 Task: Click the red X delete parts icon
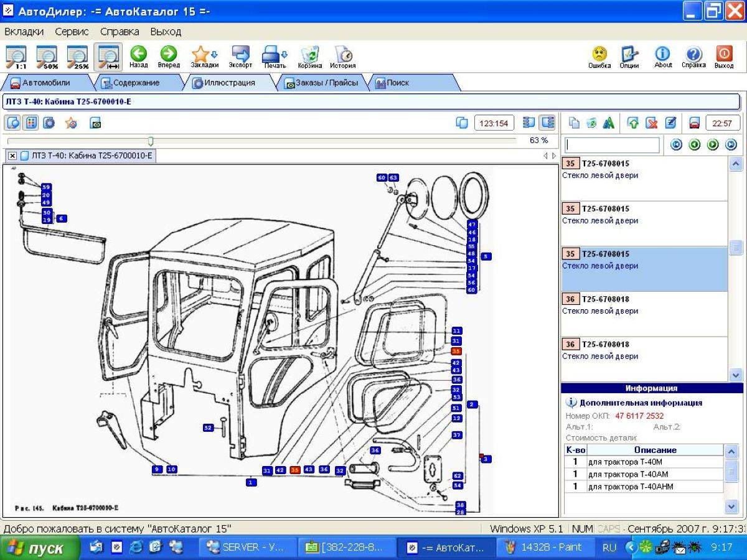(651, 123)
